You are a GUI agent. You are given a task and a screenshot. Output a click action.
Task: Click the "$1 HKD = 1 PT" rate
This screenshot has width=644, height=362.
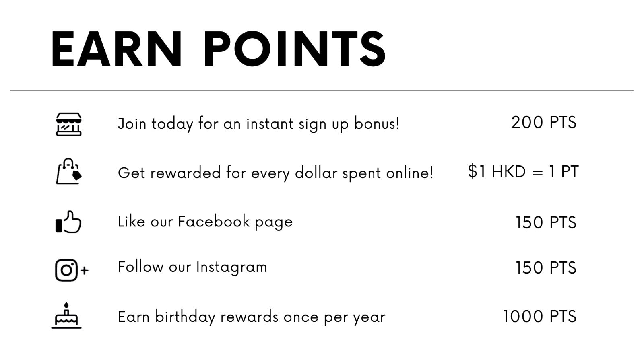(x=523, y=172)
